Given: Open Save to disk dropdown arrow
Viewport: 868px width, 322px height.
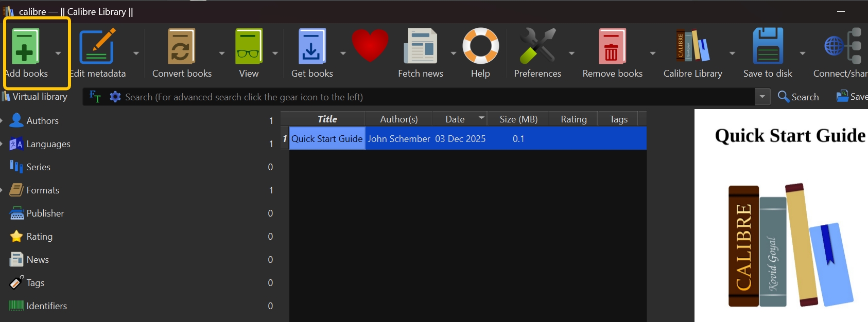Looking at the screenshot, I should 802,53.
